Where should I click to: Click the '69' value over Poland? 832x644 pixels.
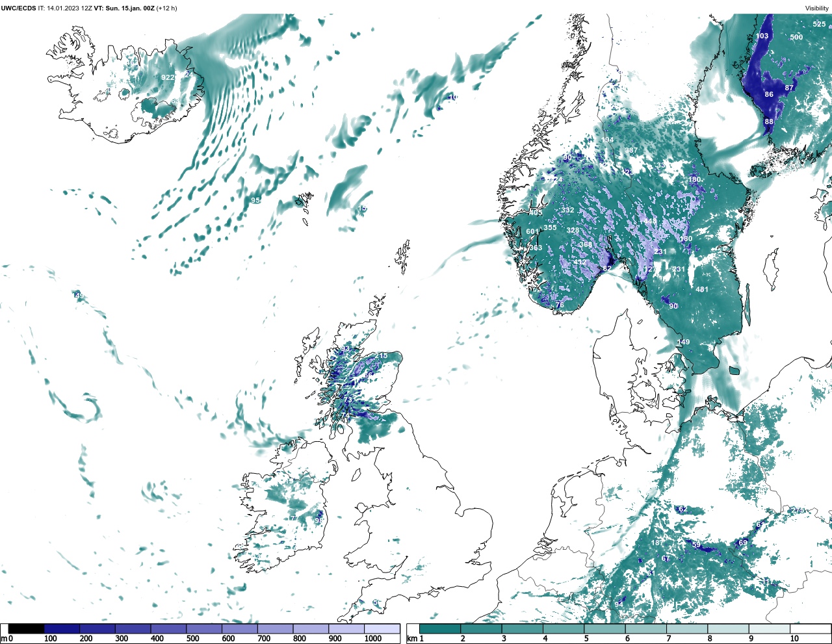743,543
